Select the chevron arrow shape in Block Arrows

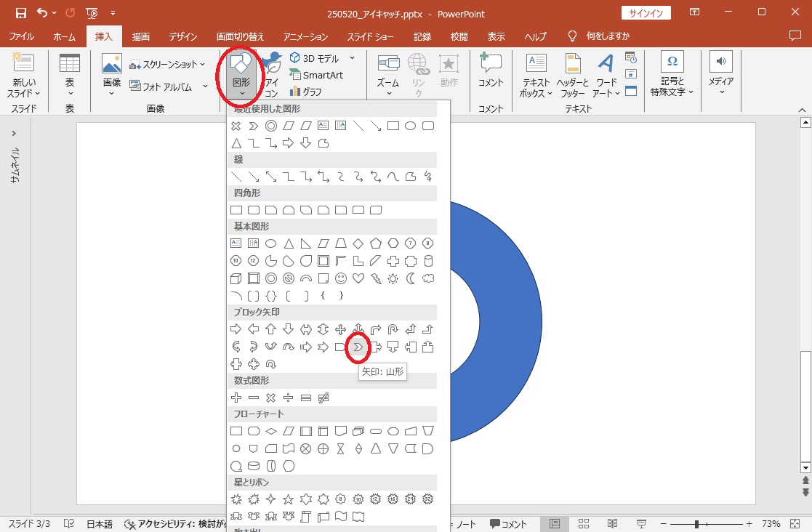(x=358, y=347)
